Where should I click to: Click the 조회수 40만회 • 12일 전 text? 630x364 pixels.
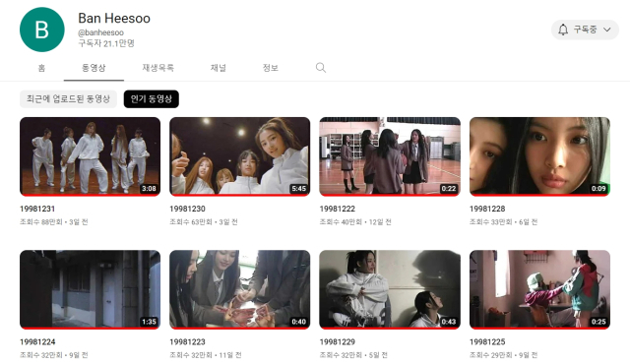pyautogui.click(x=355, y=222)
